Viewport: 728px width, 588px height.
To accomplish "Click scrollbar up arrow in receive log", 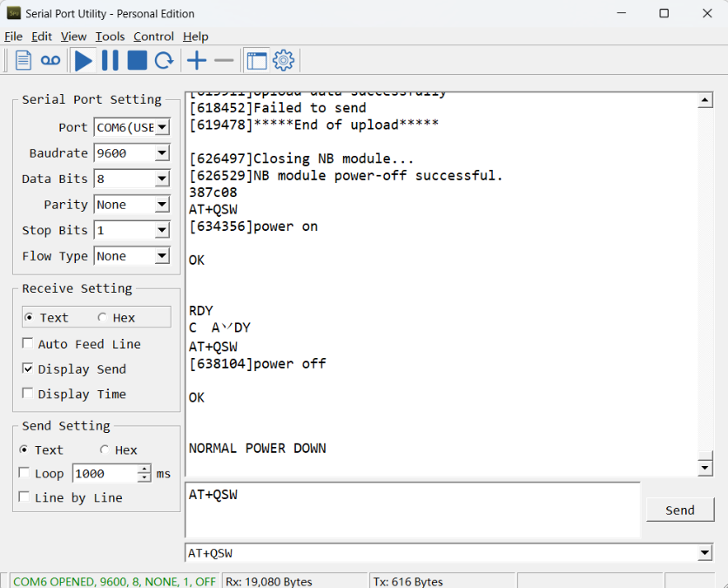I will click(x=704, y=100).
